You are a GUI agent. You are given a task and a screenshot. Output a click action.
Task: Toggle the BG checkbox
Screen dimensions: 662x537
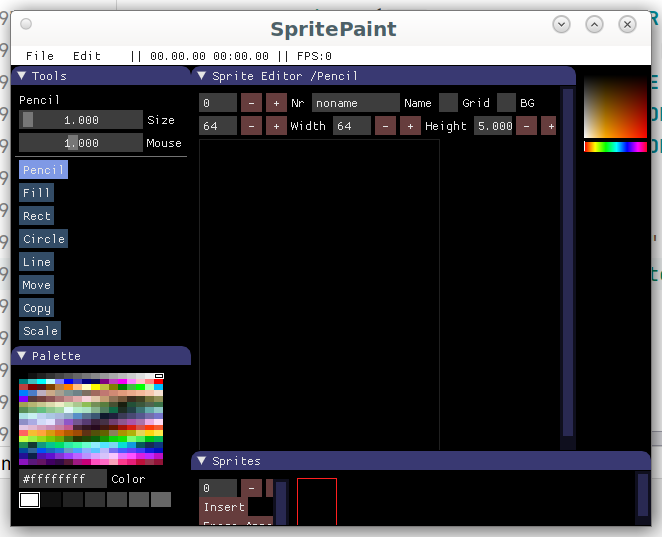pyautogui.click(x=506, y=103)
